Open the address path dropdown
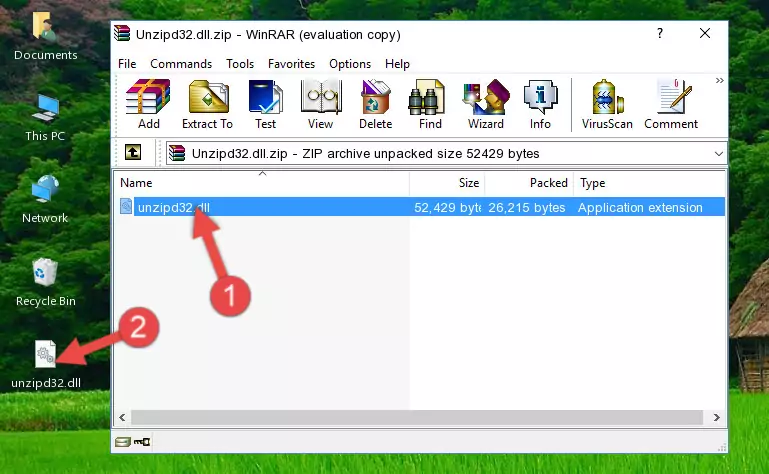This screenshot has width=769, height=474. click(x=718, y=154)
